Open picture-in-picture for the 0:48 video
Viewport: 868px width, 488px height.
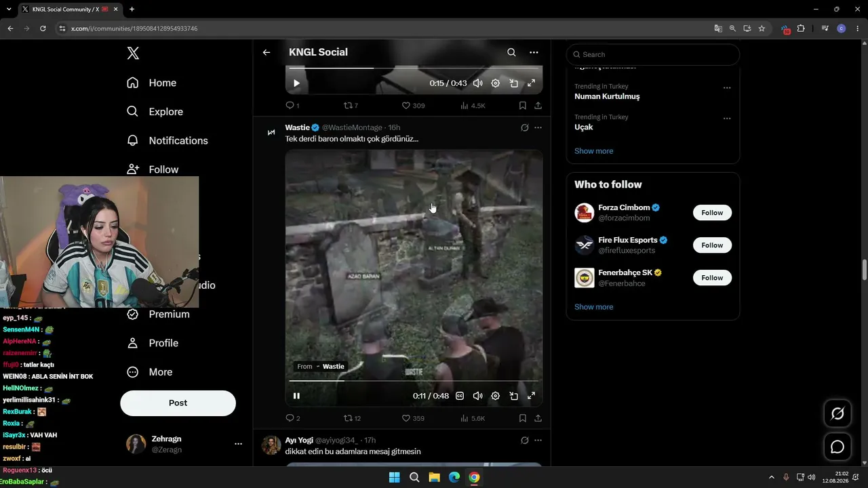[x=513, y=396]
